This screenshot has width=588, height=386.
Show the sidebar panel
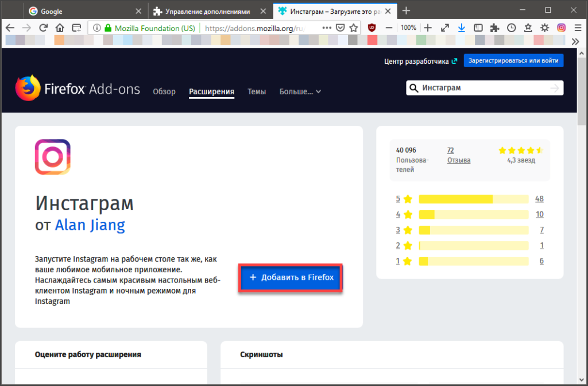pyautogui.click(x=478, y=28)
